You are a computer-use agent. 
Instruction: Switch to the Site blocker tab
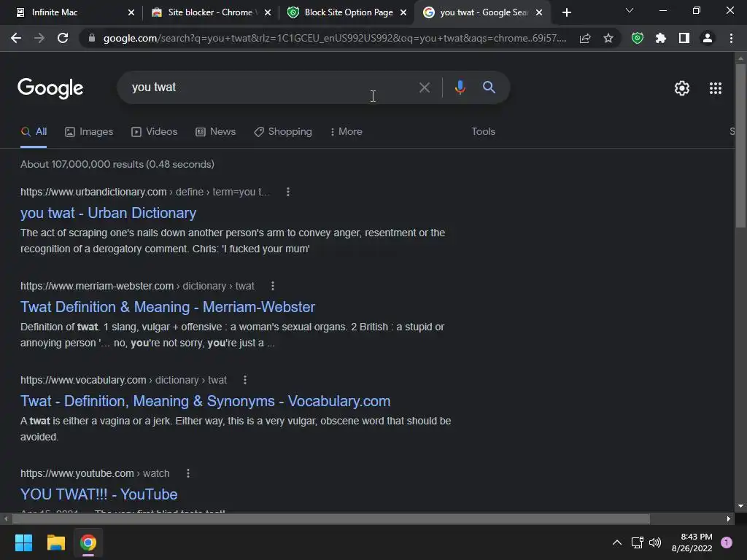tap(210, 12)
